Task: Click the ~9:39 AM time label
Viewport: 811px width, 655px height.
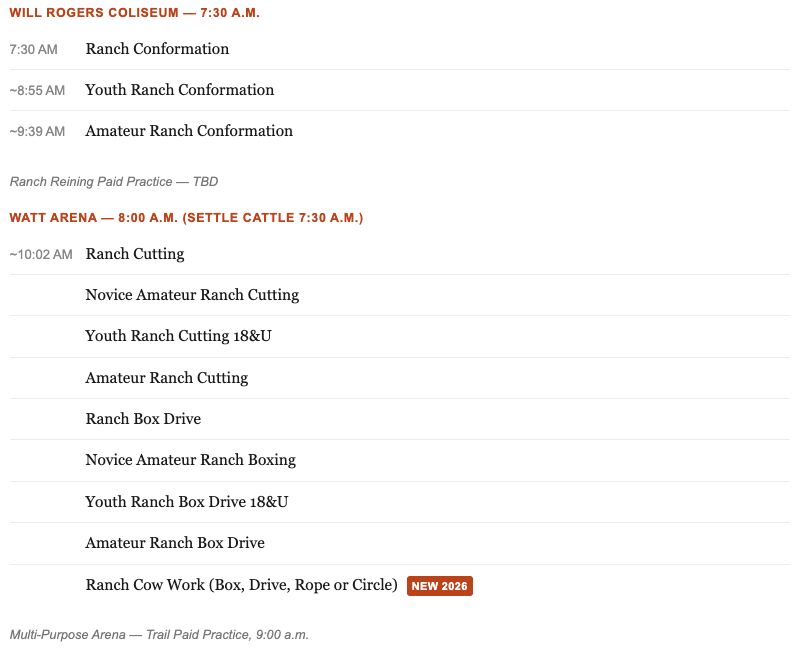Action: [37, 131]
